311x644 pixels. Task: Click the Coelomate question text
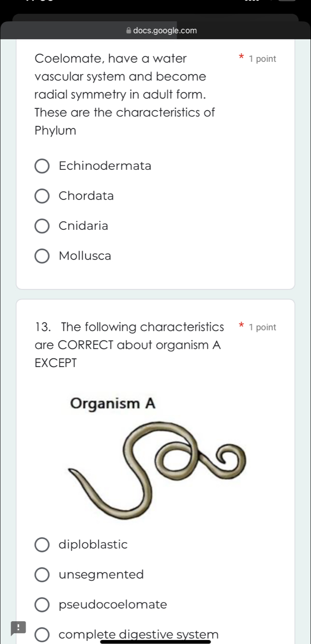click(124, 94)
